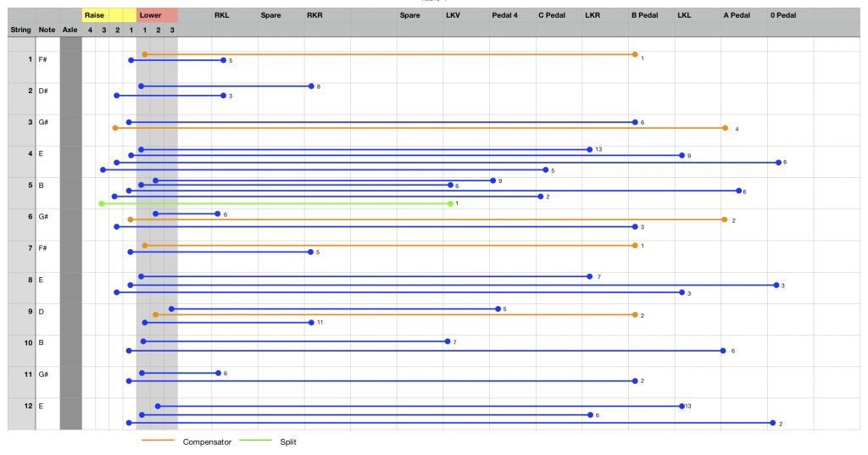This screenshot has width=868, height=455.
Task: Select the LKV column header
Action: (453, 15)
